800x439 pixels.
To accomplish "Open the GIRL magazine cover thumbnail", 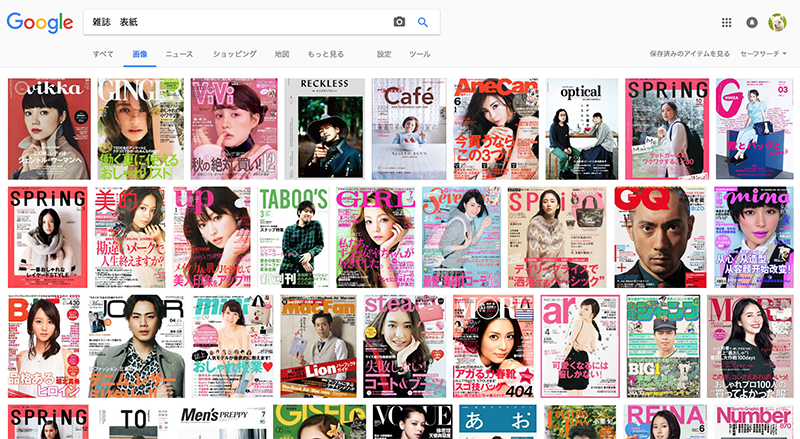I will (376, 237).
